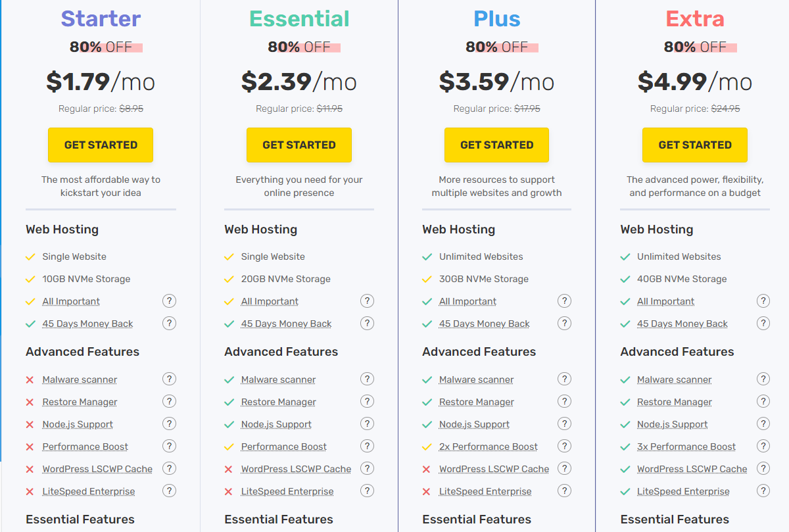The width and height of the screenshot is (789, 532).
Task: Click GET STARTED for the Extra plan
Action: 694,145
